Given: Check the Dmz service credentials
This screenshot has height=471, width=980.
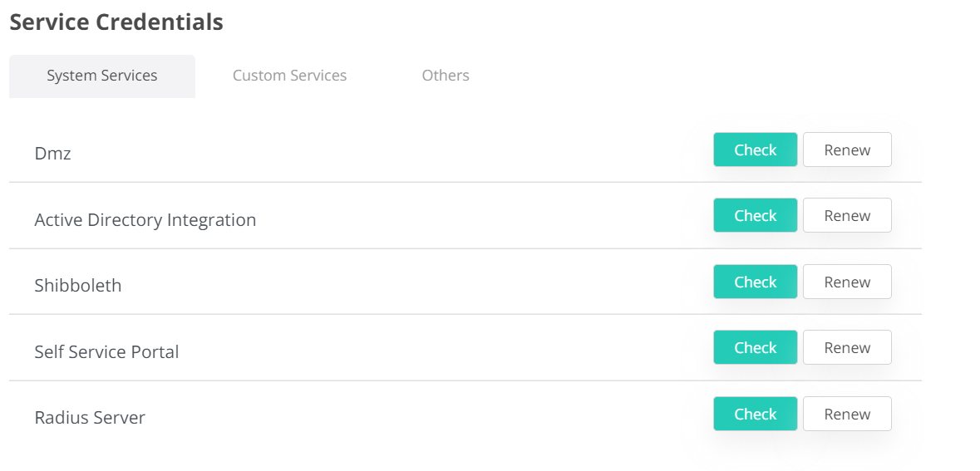Looking at the screenshot, I should tap(755, 150).
